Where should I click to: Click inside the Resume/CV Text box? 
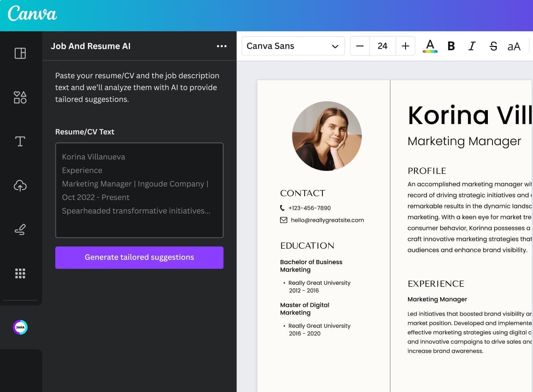(x=139, y=190)
